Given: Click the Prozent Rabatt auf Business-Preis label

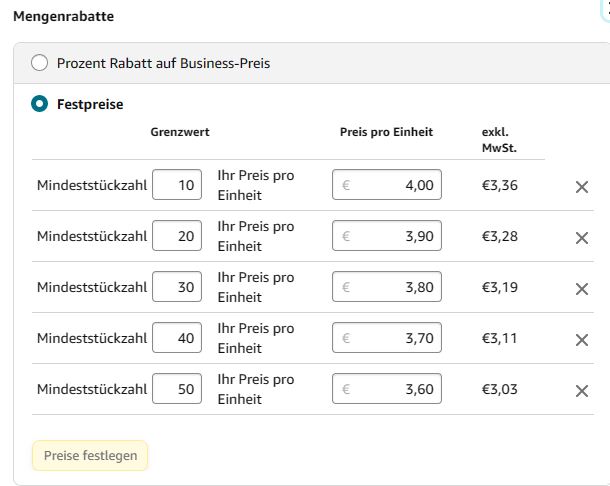Looking at the screenshot, I should pyautogui.click(x=163, y=63).
